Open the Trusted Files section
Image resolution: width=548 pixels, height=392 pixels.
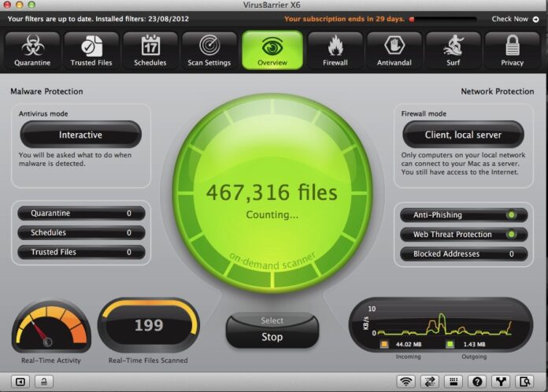click(x=91, y=50)
